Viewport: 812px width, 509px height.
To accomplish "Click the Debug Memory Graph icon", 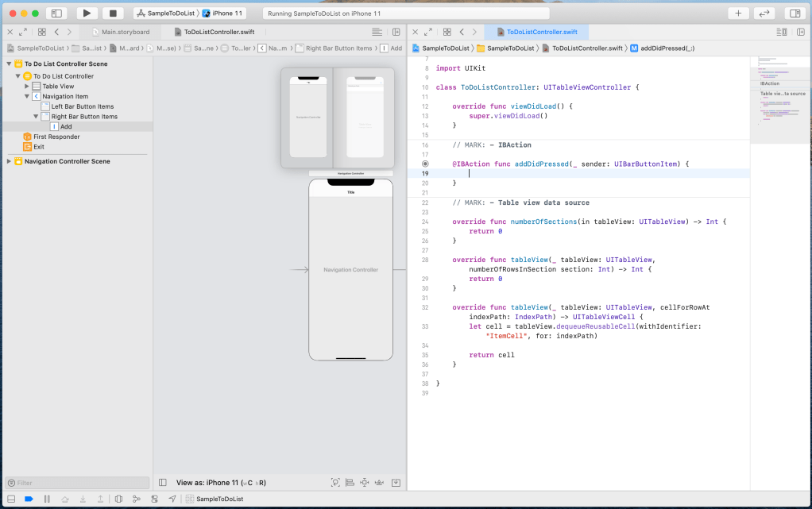I will tap(136, 499).
